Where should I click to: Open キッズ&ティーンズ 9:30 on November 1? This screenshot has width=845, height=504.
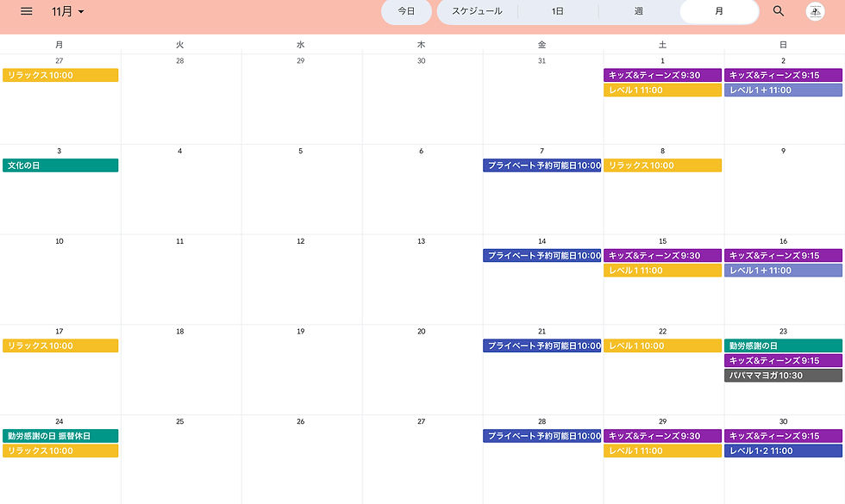[662, 76]
